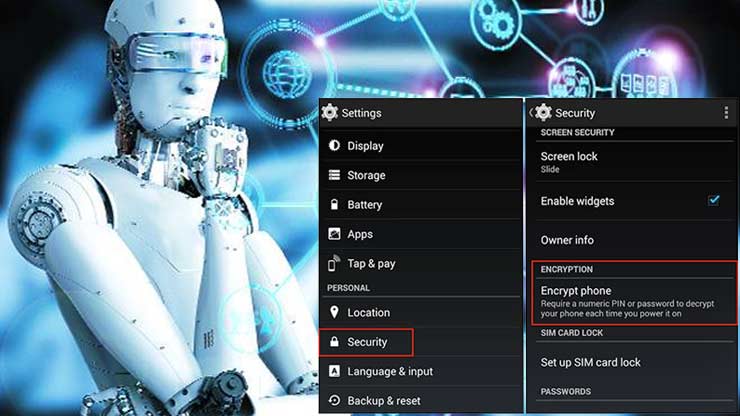The image size is (740, 416).
Task: Tap the Backup & reset arrow icon
Action: click(334, 400)
